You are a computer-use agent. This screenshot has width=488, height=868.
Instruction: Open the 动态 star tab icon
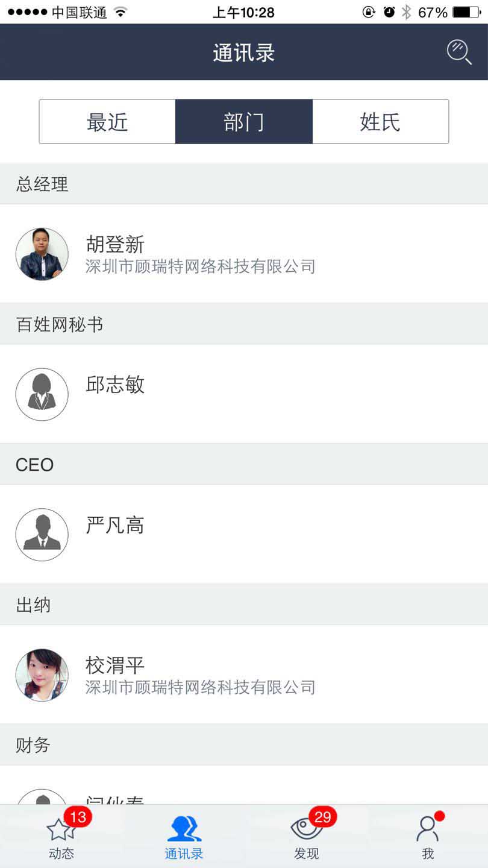(61, 831)
